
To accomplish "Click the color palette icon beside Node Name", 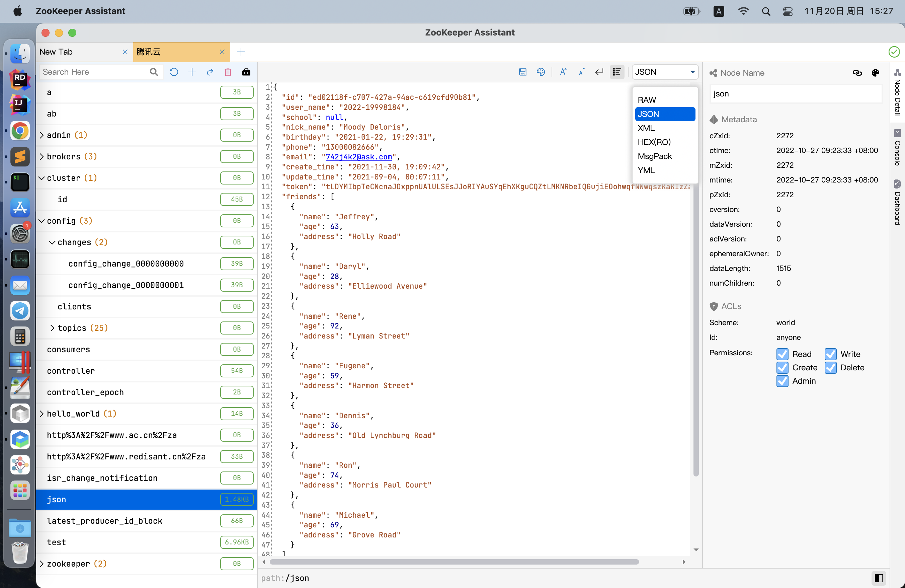I will coord(875,73).
